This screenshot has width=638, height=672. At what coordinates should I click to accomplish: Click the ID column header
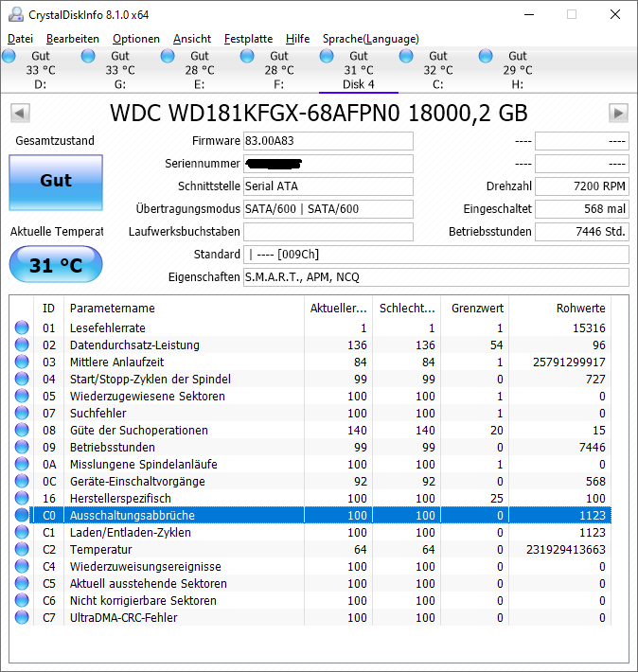click(48, 309)
